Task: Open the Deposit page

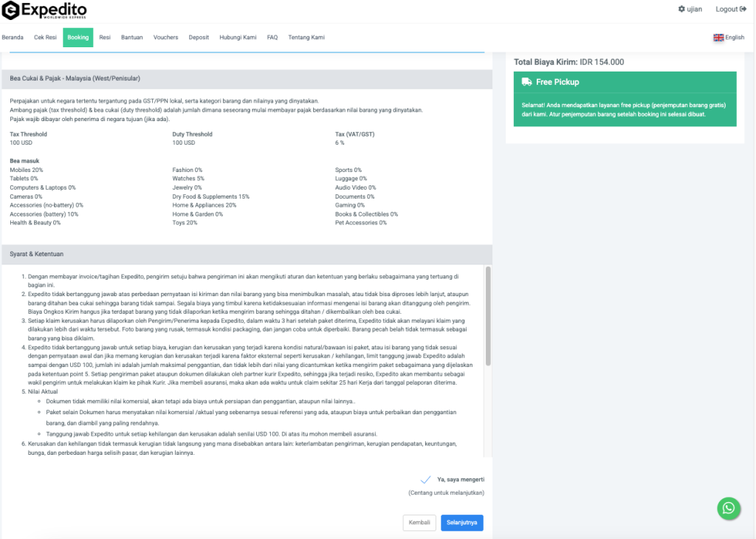Action: tap(199, 37)
